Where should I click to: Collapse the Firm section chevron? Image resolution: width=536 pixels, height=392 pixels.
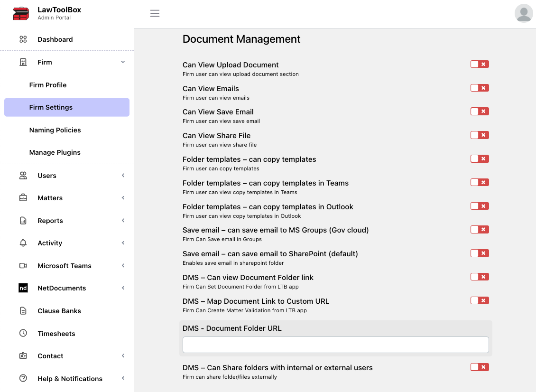pos(123,62)
